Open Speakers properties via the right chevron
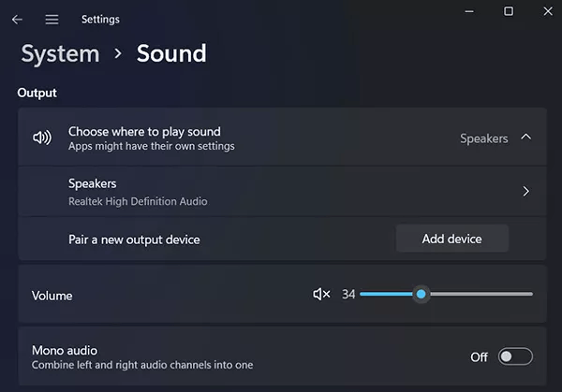562x392 pixels. tap(525, 191)
